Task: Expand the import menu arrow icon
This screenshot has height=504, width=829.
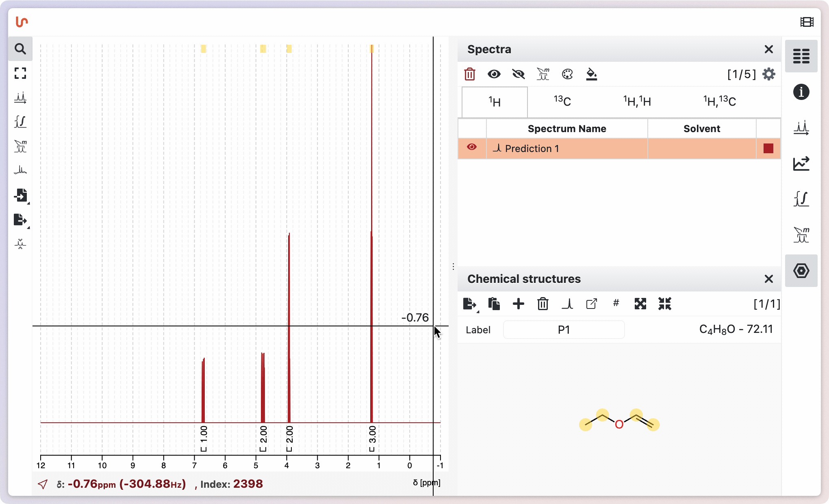Action: click(x=21, y=196)
